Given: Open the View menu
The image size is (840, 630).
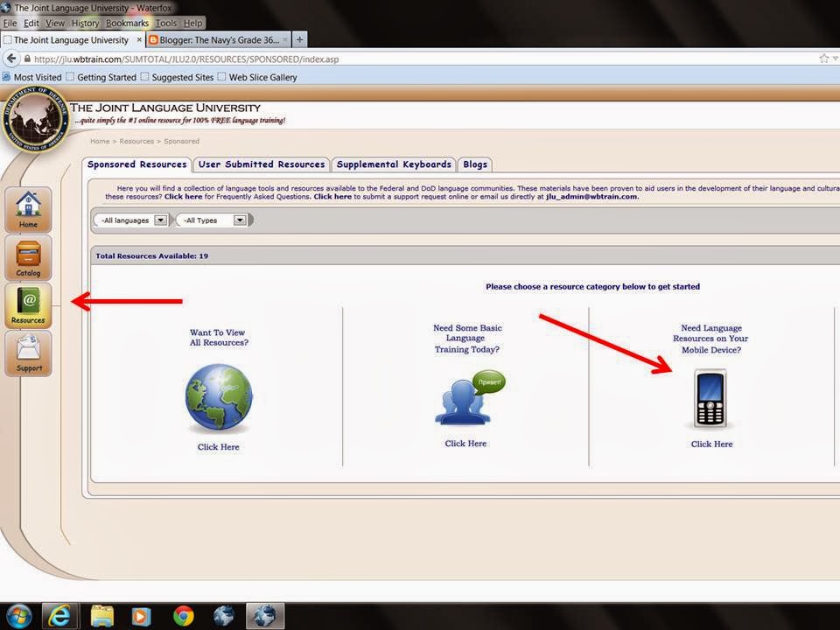Looking at the screenshot, I should click(x=54, y=23).
